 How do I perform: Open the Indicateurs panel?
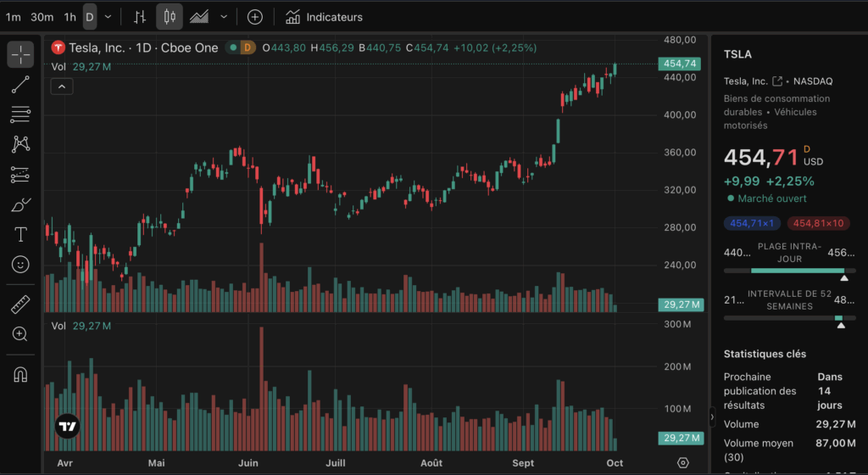324,17
